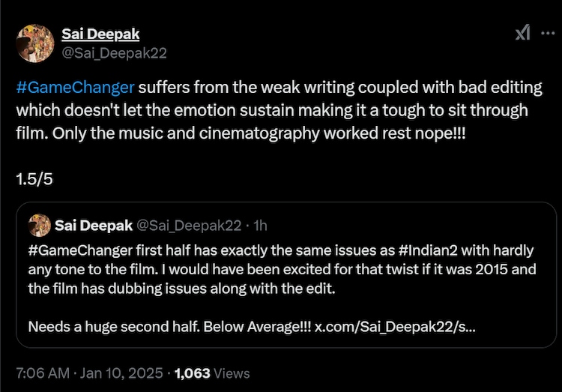Open the three-dot more options menu
This screenshot has height=392, width=562.
click(x=547, y=33)
